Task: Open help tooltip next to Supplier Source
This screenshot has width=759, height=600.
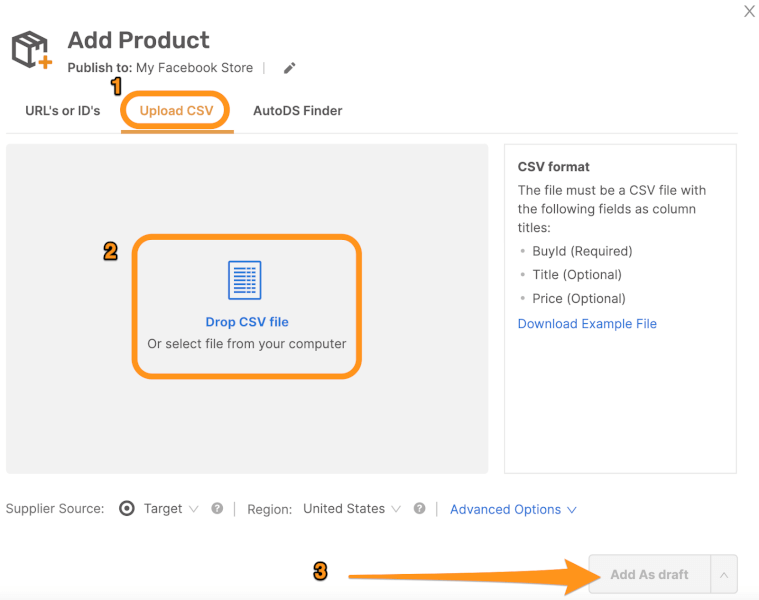Action: (217, 509)
